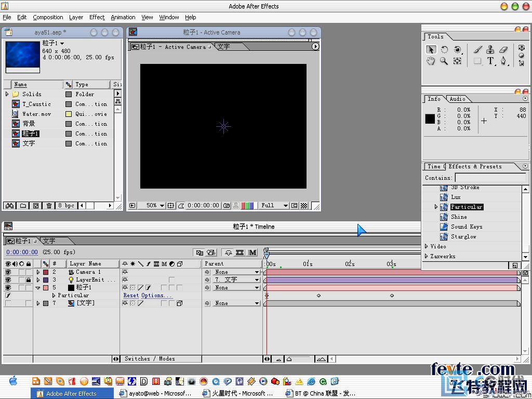Click the 8 bpc color depth button
The image size is (532, 399).
click(66, 206)
